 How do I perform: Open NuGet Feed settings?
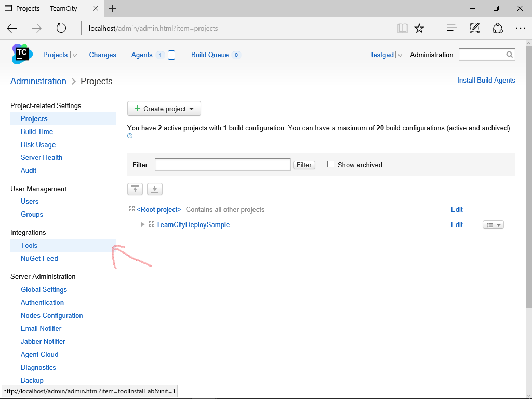[39, 259]
